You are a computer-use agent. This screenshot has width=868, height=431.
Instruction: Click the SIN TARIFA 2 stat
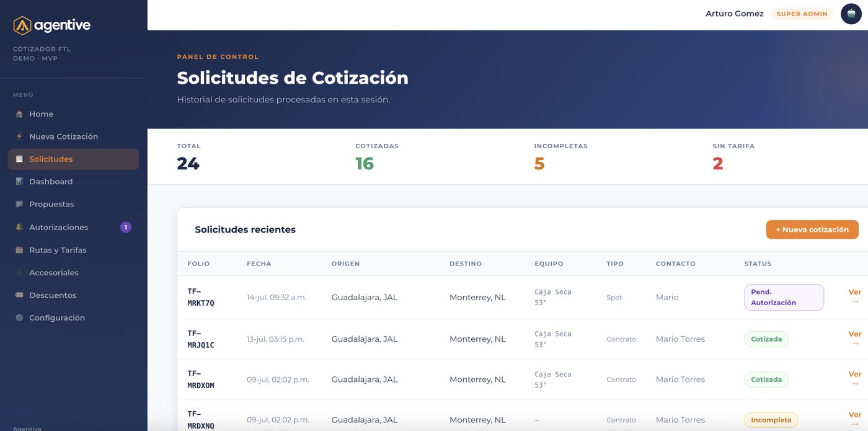pos(733,158)
